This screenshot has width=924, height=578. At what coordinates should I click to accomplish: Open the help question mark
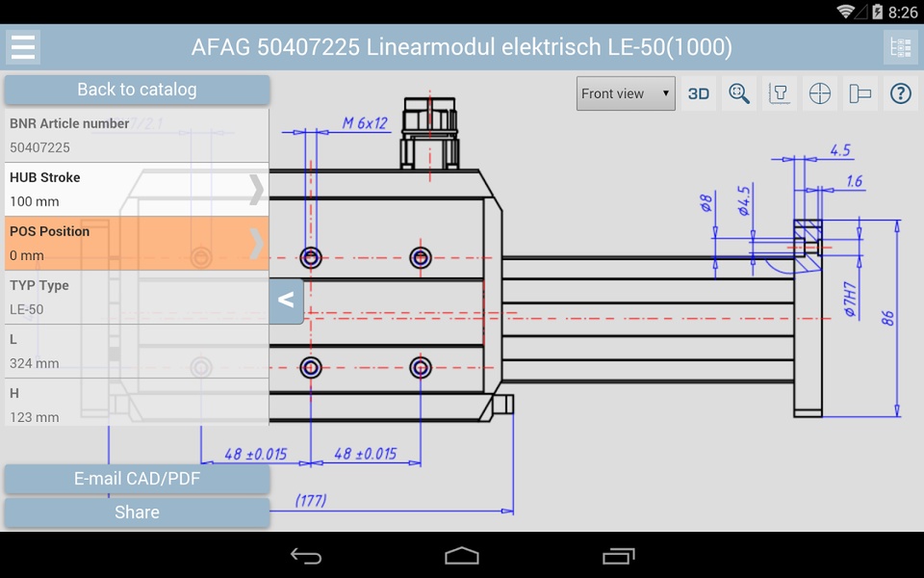pos(901,93)
